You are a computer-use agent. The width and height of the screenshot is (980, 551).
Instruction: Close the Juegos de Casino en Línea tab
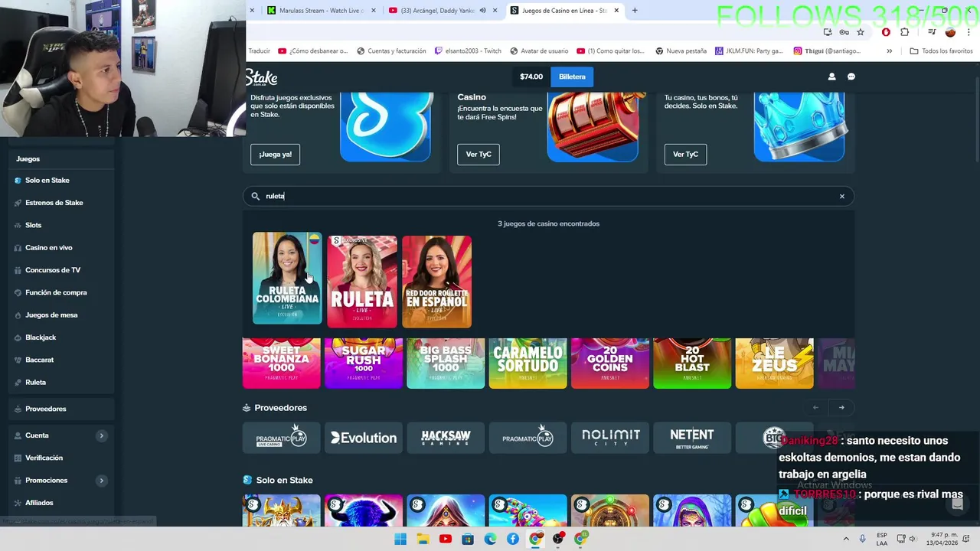pyautogui.click(x=616, y=11)
